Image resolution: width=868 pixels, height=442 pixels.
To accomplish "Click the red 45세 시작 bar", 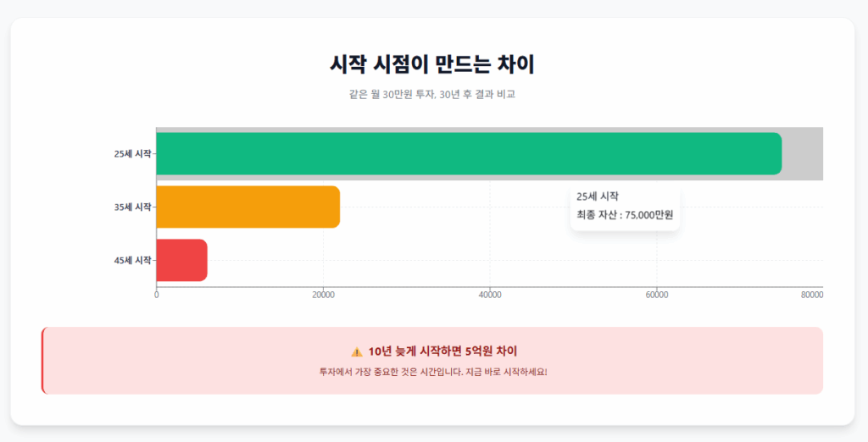I will 181,260.
